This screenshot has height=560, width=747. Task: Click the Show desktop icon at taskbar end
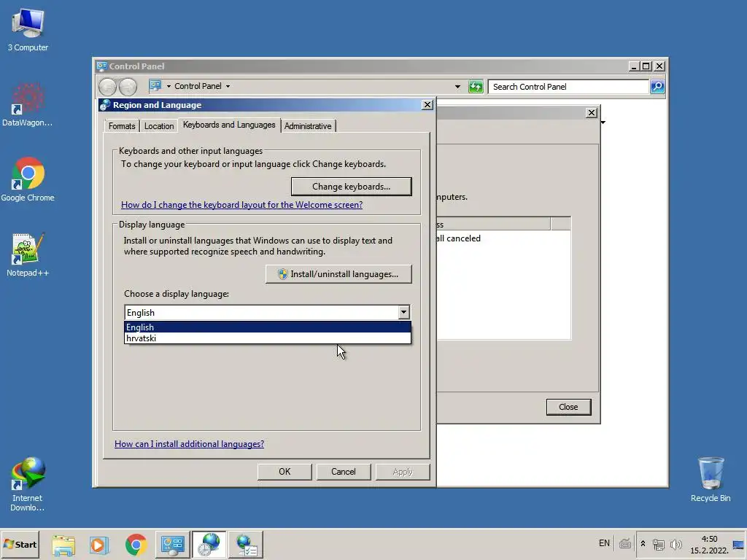(738, 544)
